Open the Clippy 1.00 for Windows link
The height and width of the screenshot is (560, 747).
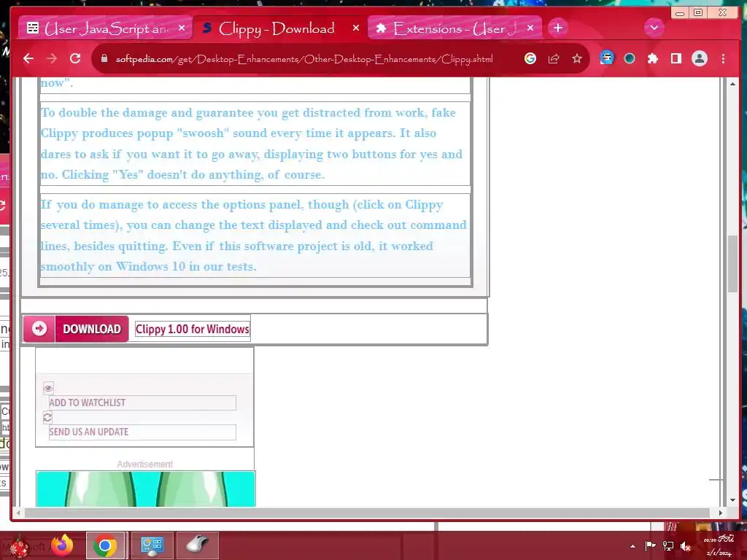(x=193, y=329)
